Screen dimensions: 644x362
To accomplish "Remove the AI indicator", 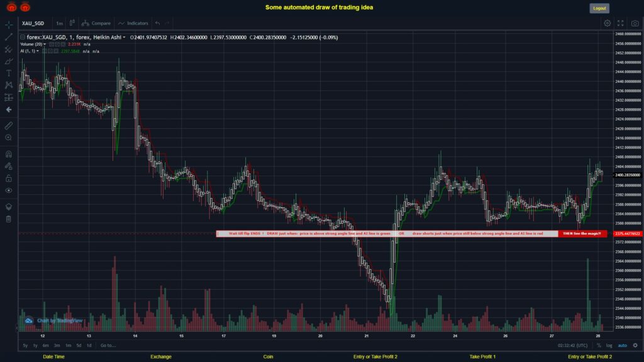I will [x=56, y=52].
